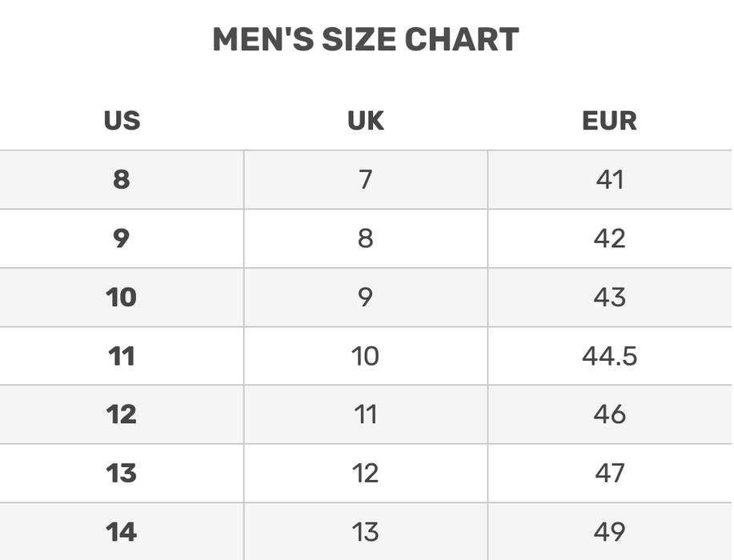Image resolution: width=734 pixels, height=560 pixels.
Task: Click EUR size 49 cell
Action: click(609, 531)
